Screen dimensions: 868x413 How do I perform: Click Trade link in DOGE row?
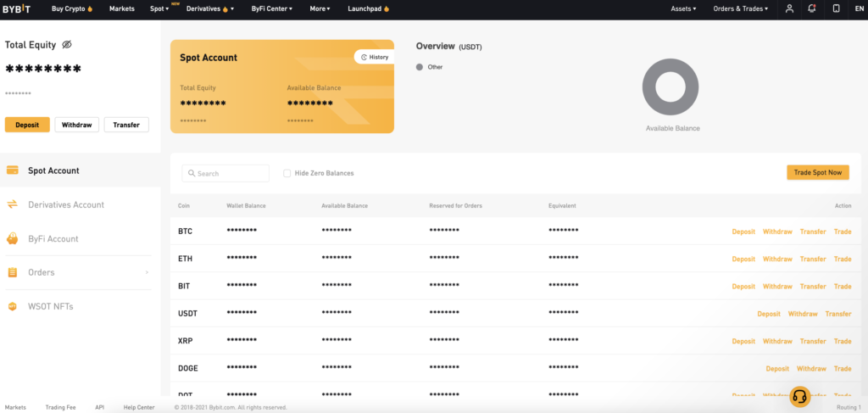point(843,369)
